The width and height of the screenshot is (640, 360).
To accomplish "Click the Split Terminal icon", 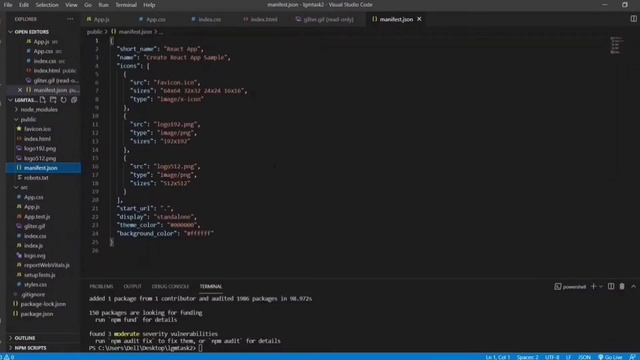I will click(x=611, y=287).
